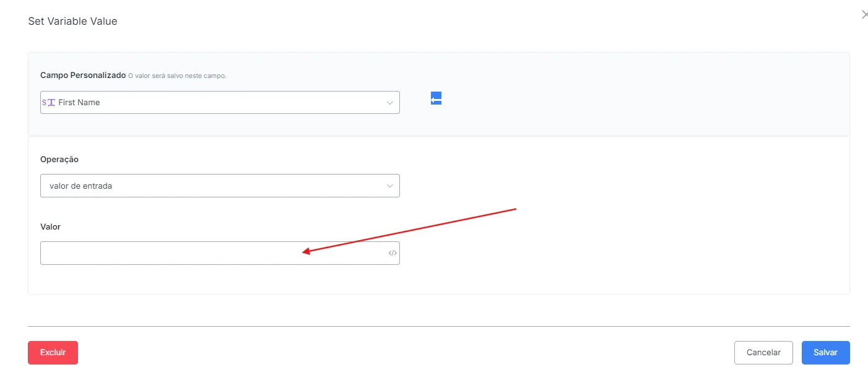Screen dimensions: 868x375
Task: Click the red annotation arrow's head
Action: pyautogui.click(x=306, y=251)
